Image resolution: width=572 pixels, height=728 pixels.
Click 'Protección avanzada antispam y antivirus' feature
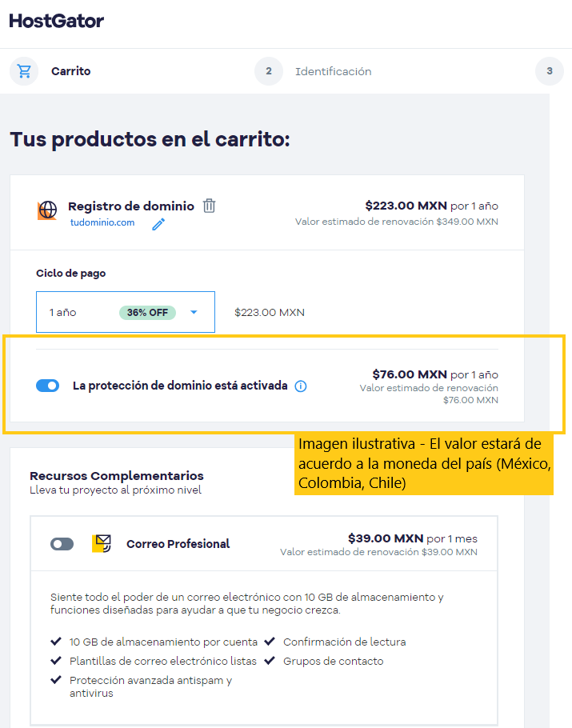click(151, 686)
